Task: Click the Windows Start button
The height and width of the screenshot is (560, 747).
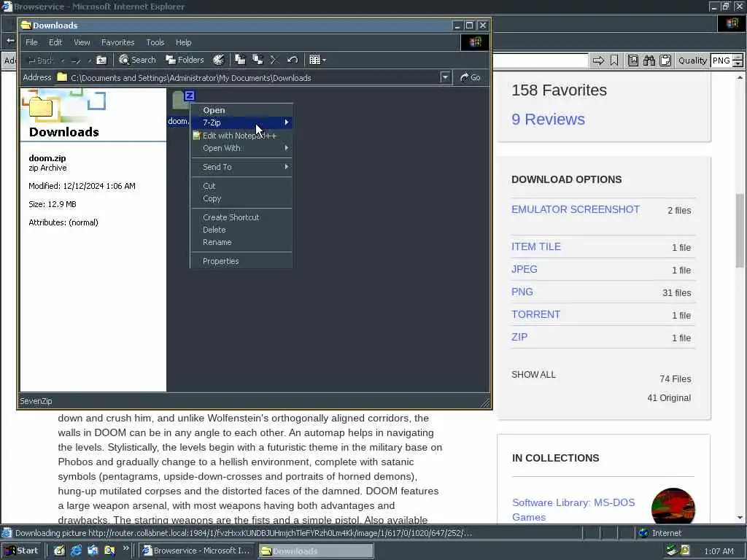Action: [x=21, y=551]
